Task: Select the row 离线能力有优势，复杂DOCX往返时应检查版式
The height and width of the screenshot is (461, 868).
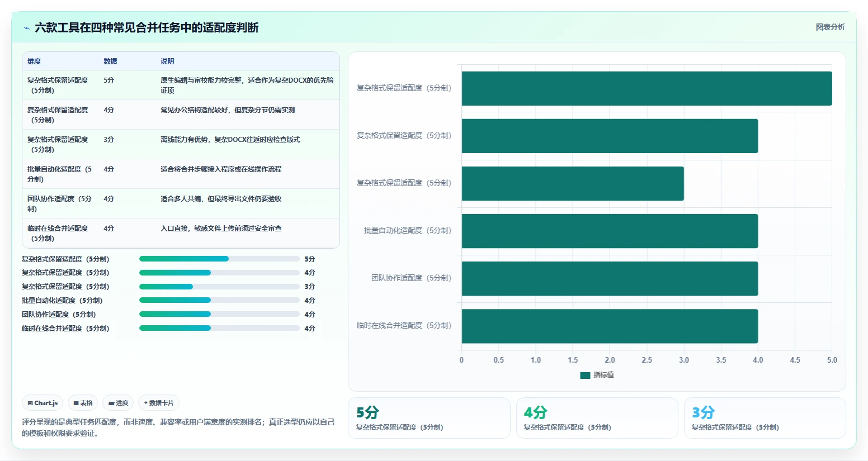Action: [181, 144]
